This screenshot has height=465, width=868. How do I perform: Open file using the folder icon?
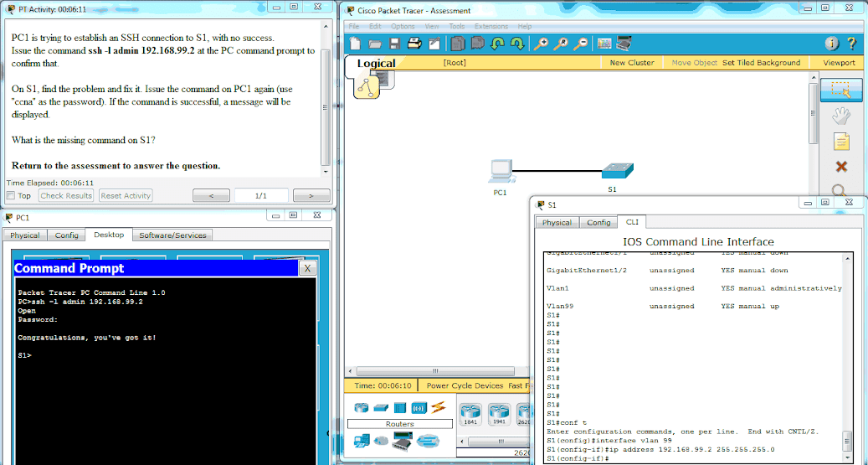coord(375,44)
